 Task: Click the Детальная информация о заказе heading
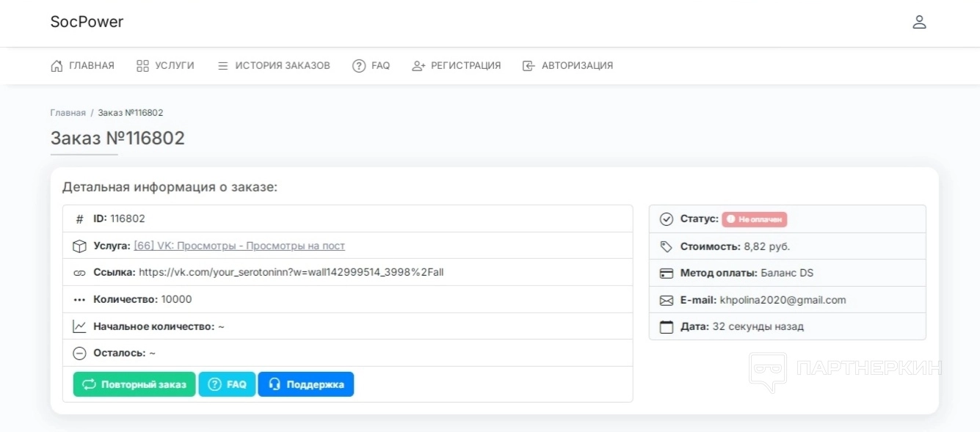pyautogui.click(x=170, y=187)
